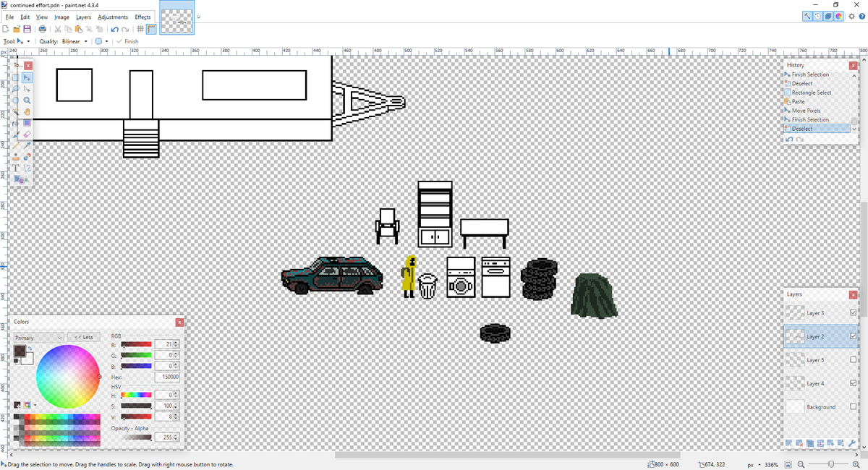Image resolution: width=868 pixels, height=470 pixels.
Task: Toggle Layer 4 visibility checkbox
Action: 852,383
